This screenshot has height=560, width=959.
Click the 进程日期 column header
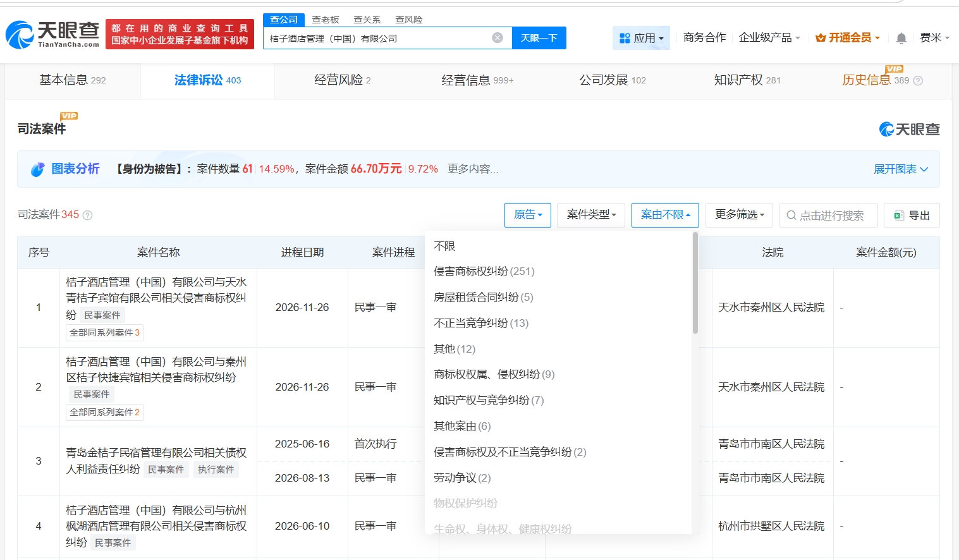pos(302,253)
